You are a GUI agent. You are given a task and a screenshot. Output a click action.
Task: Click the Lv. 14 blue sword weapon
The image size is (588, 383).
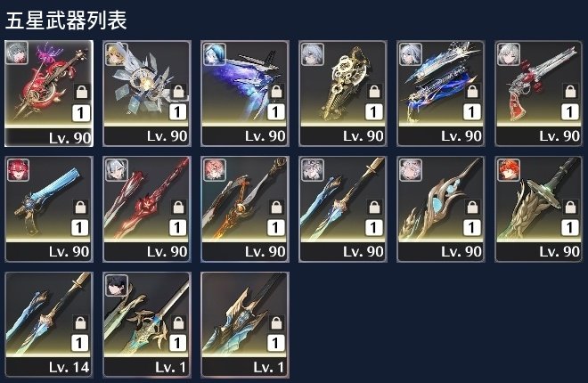tap(49, 324)
